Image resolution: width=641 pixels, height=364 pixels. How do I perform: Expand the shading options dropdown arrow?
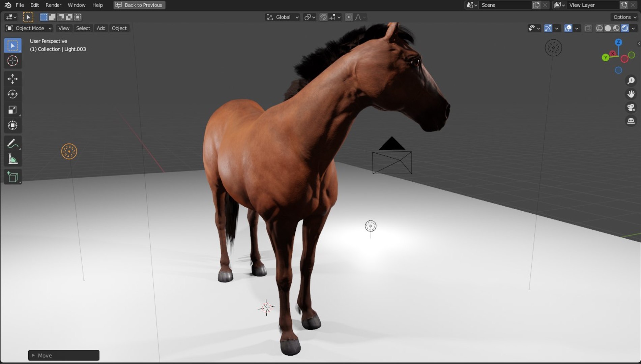(633, 28)
